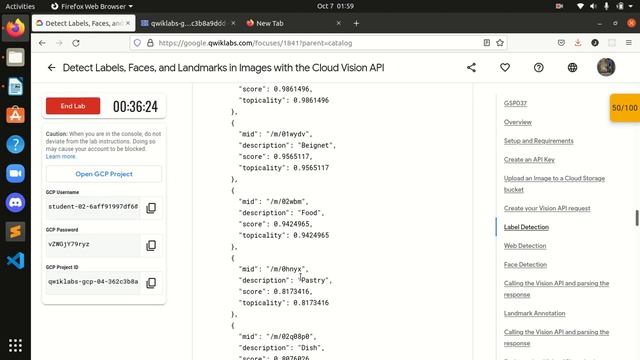Viewport: 640px width, 360px height.
Task: Switch to the Detect Labels, Faces tab
Action: (84, 24)
